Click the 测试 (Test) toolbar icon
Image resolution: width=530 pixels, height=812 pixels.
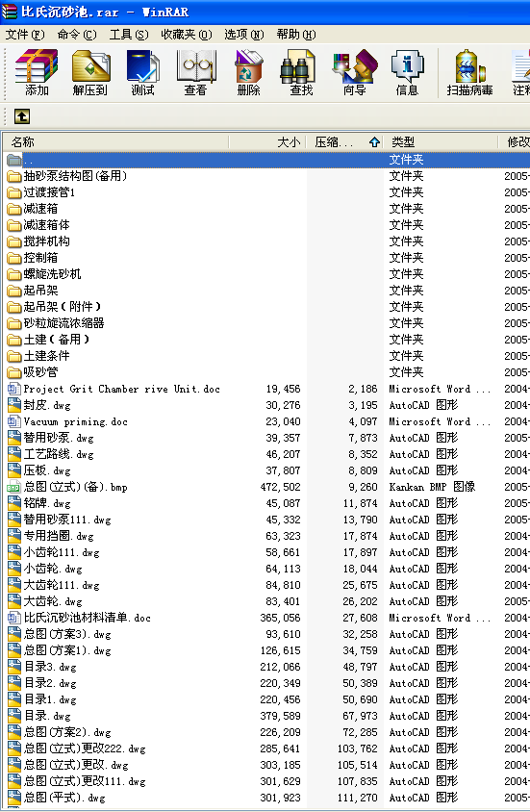tap(143, 66)
